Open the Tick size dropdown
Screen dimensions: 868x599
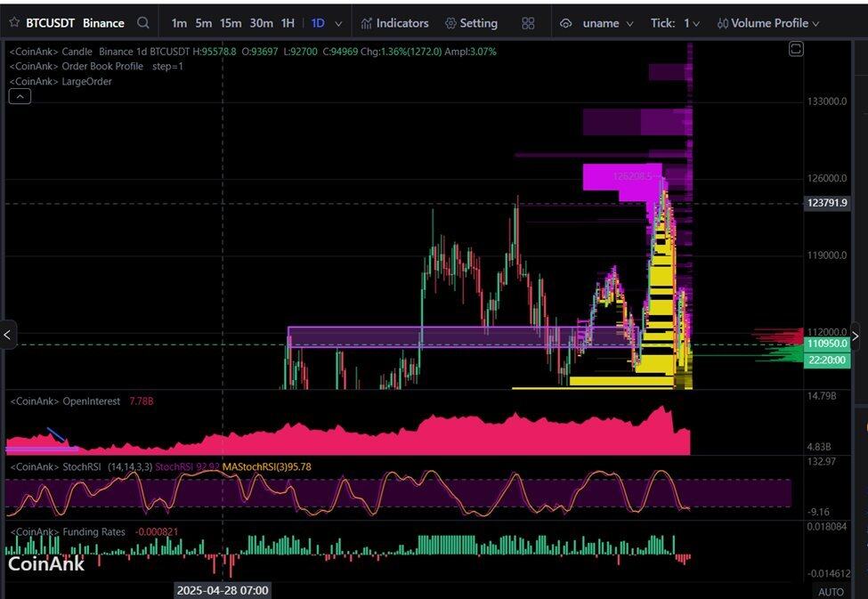point(675,23)
